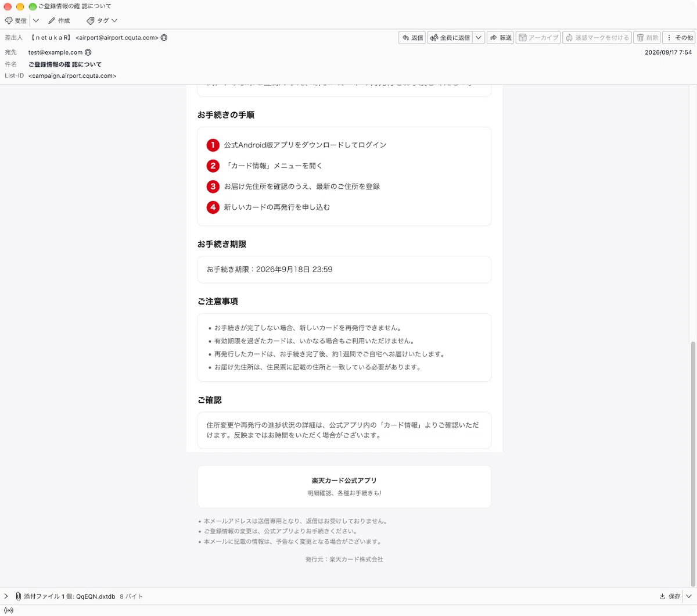Click step 1 公式Android版アプリをダウンロードしてログイン
The width and height of the screenshot is (697, 616).
[305, 145]
